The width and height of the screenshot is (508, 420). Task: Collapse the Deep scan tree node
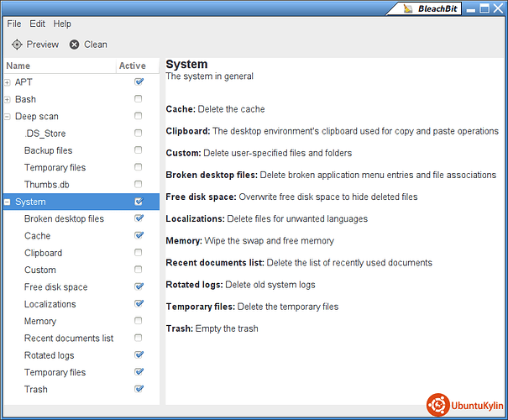point(8,117)
